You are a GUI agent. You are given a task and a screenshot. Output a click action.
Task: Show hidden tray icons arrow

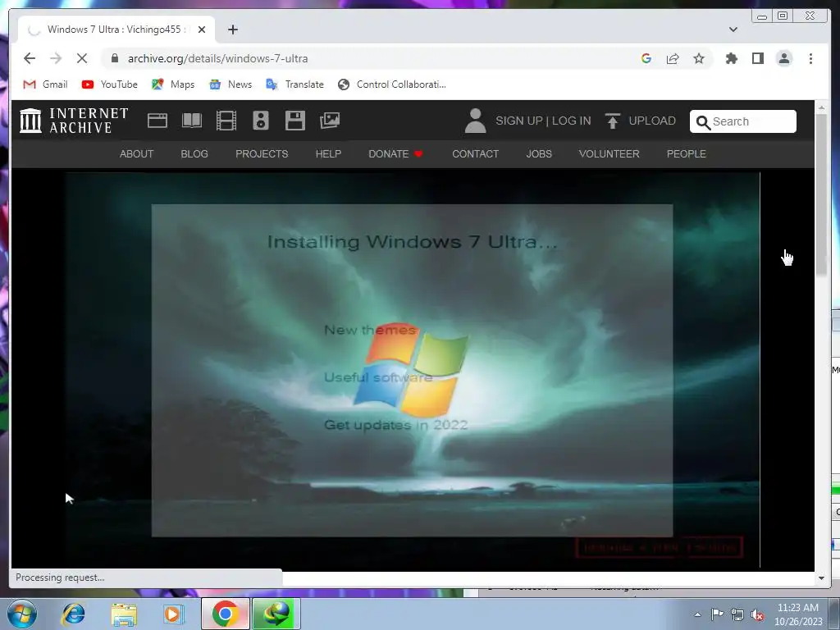pos(697,614)
